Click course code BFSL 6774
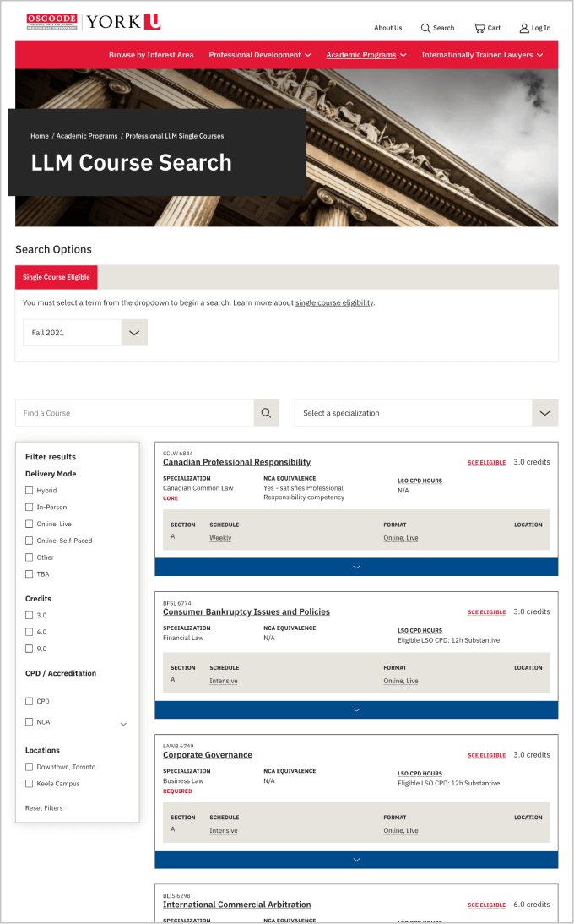The height and width of the screenshot is (924, 574). tap(177, 603)
